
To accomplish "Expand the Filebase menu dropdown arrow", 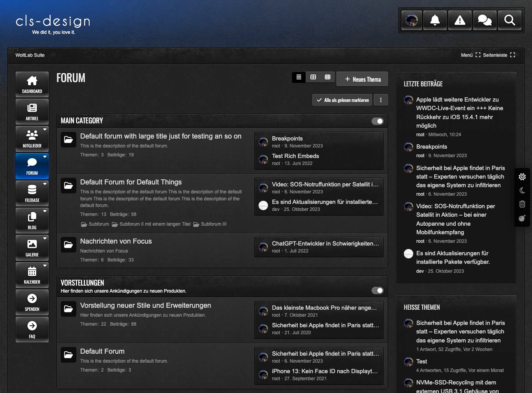I will (x=45, y=184).
